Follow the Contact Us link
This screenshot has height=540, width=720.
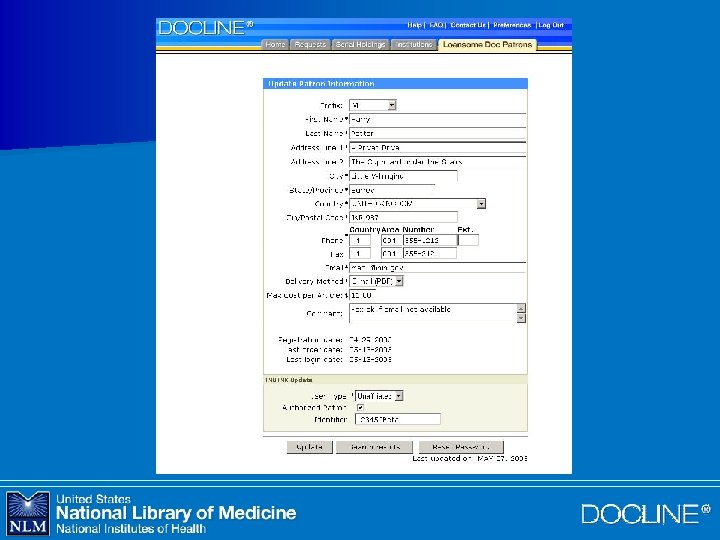tap(467, 25)
